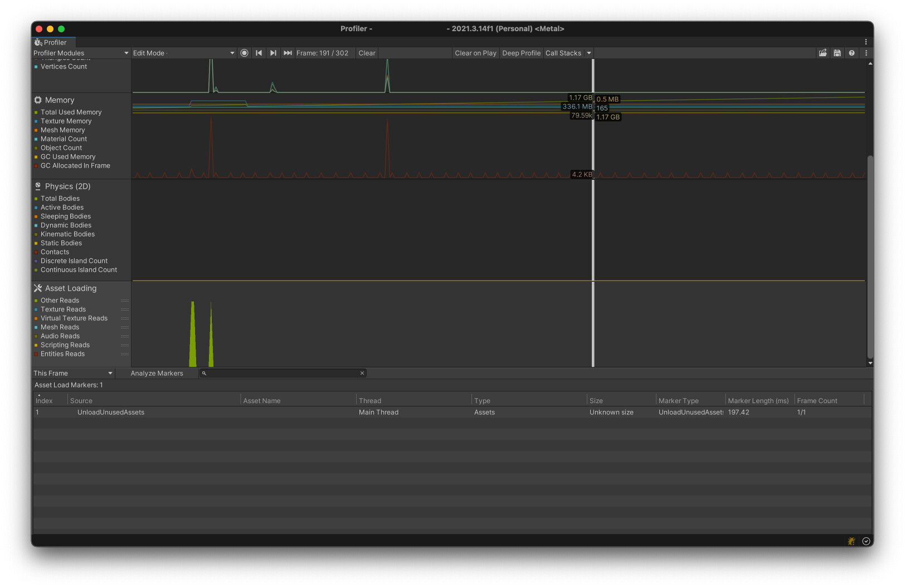Load a saved profile from file
The height and width of the screenshot is (588, 905).
[823, 53]
